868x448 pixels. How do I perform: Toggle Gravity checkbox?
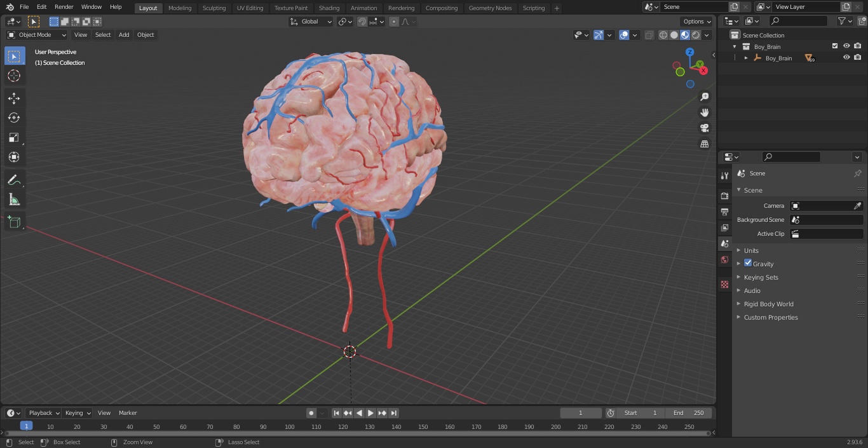click(x=748, y=263)
